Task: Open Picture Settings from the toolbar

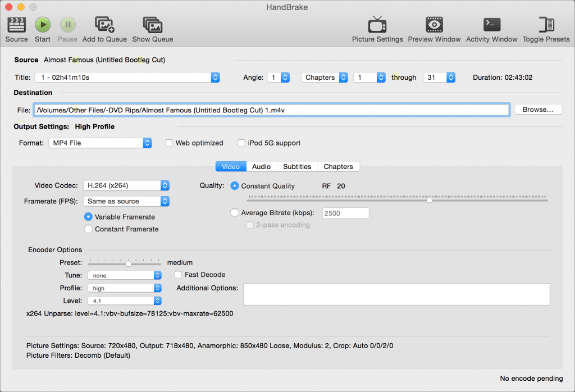Action: coord(377,25)
